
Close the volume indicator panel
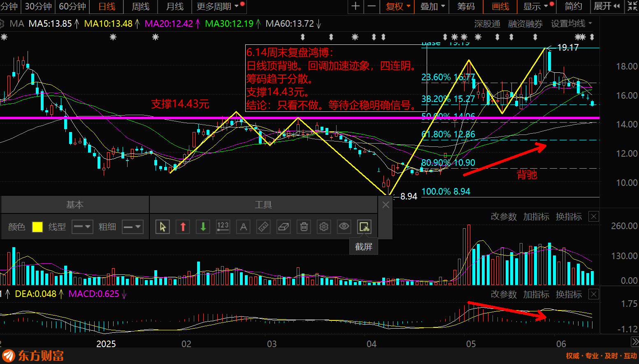[x=593, y=217]
